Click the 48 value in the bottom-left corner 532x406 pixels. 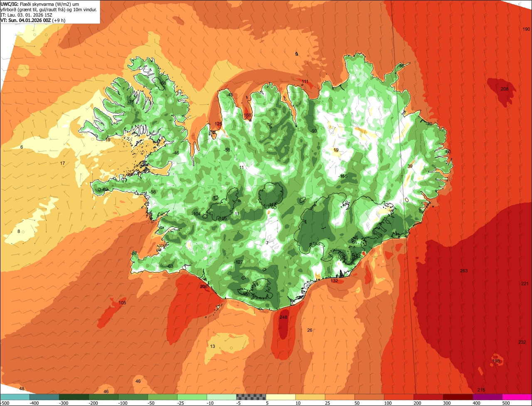[22, 389]
